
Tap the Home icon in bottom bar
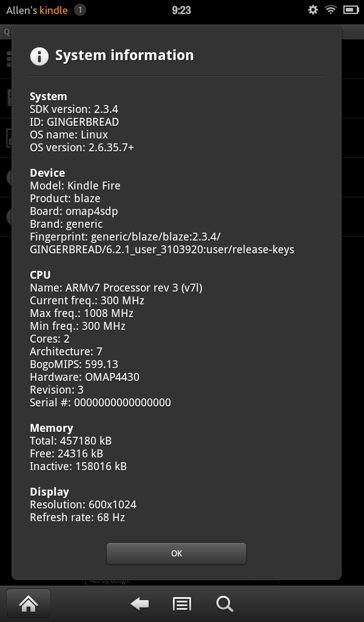click(x=29, y=604)
